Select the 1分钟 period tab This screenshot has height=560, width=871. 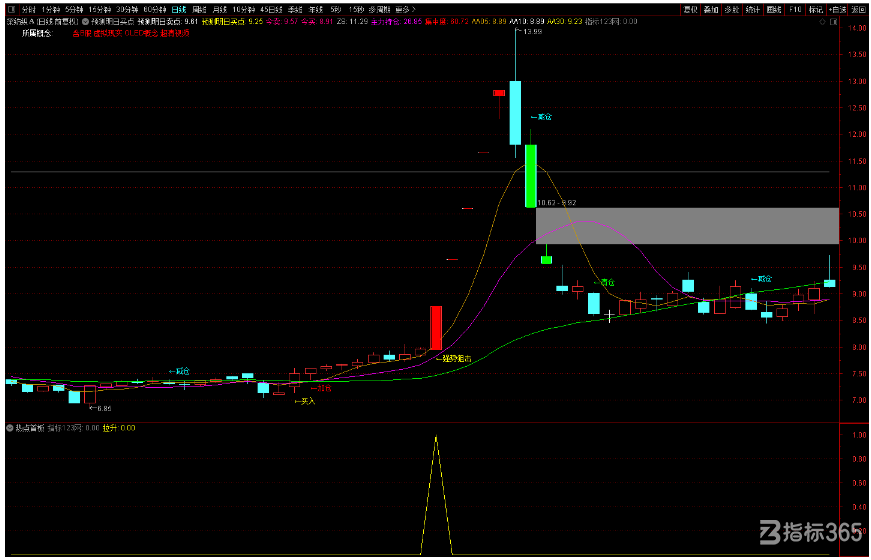[49, 9]
